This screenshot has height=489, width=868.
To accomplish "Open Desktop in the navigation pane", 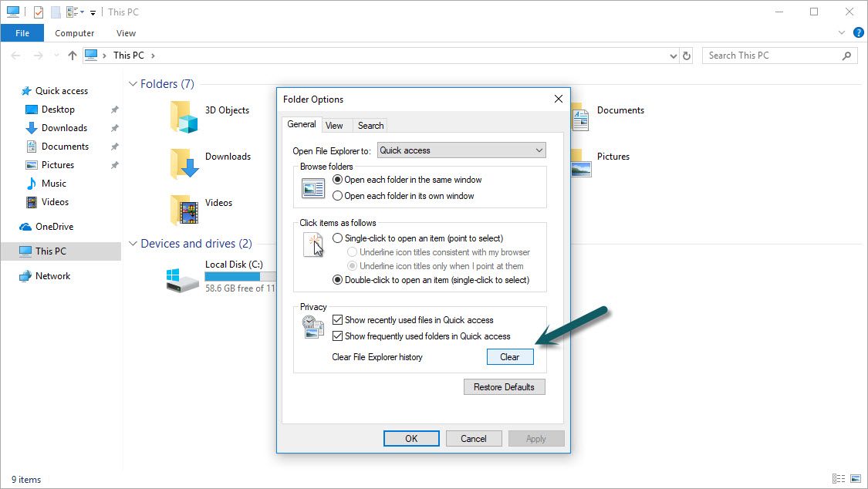I will (58, 110).
